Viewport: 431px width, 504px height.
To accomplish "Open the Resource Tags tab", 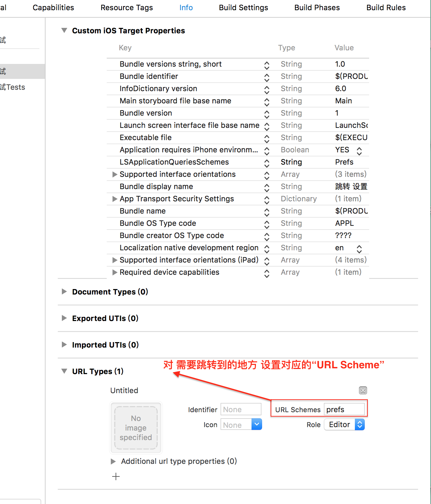I will coord(127,7).
